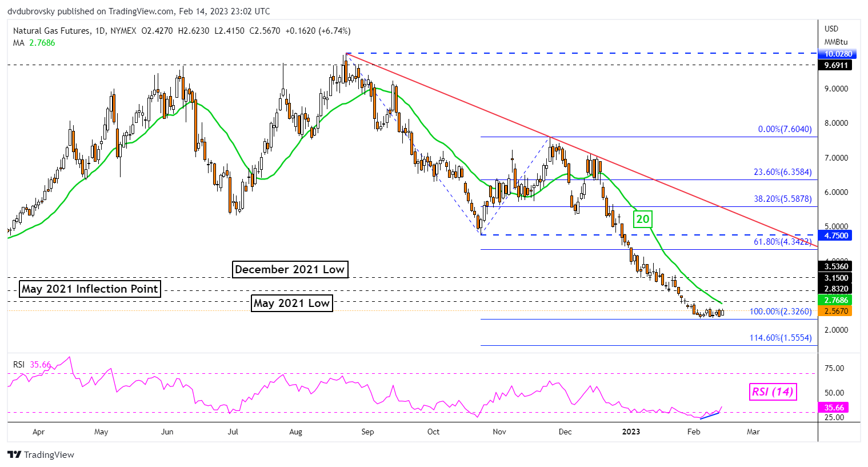Click the '2023' year label on time axis
The height and width of the screenshot is (467, 868).
pos(631,432)
